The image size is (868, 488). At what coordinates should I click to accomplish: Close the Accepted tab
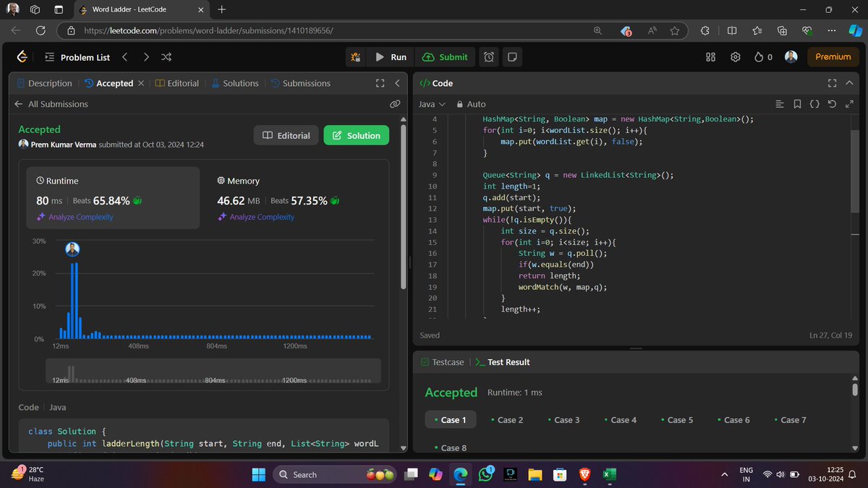tap(140, 83)
